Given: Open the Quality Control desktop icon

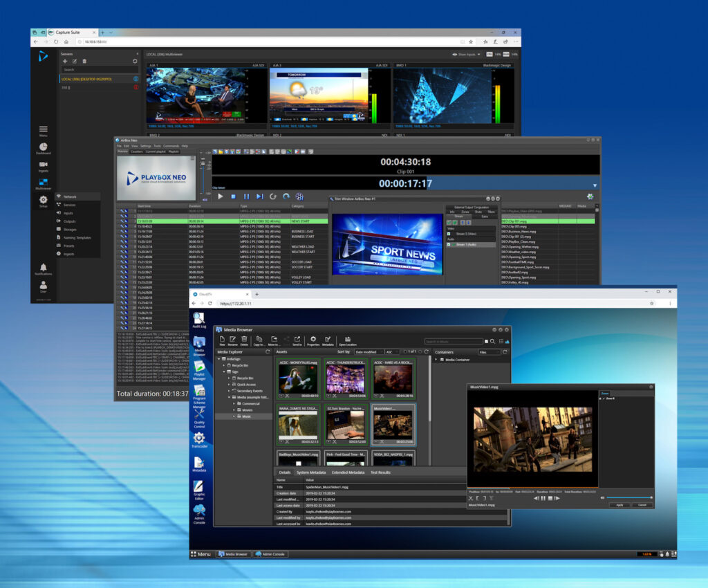Looking at the screenshot, I should [199, 419].
